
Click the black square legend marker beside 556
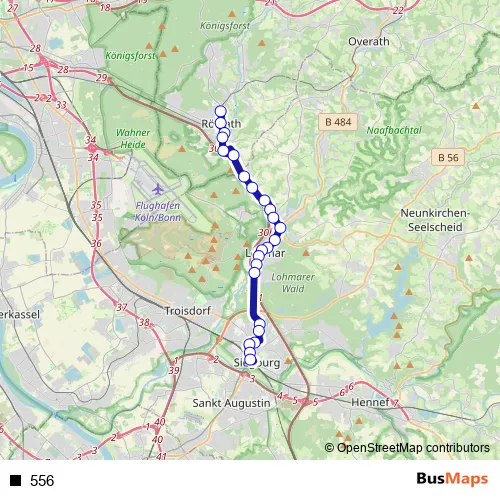tap(15, 480)
